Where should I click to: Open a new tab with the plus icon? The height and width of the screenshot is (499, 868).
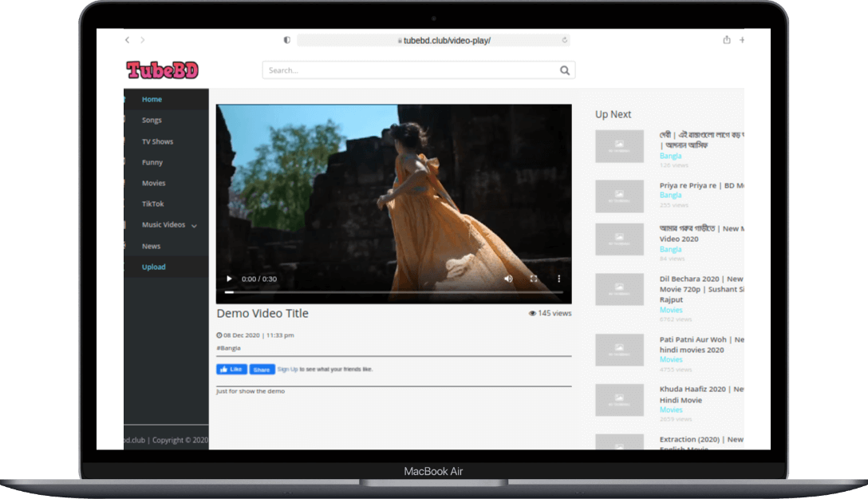pos(742,40)
